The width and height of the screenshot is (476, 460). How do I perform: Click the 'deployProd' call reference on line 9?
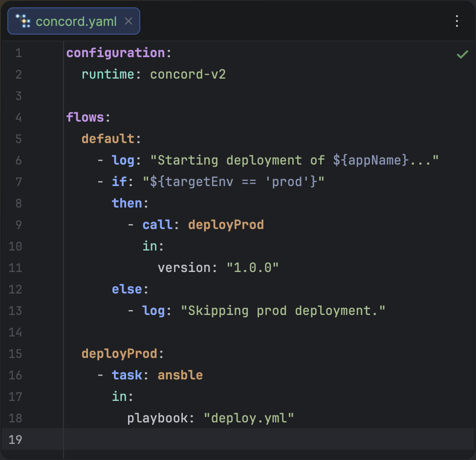click(x=226, y=225)
